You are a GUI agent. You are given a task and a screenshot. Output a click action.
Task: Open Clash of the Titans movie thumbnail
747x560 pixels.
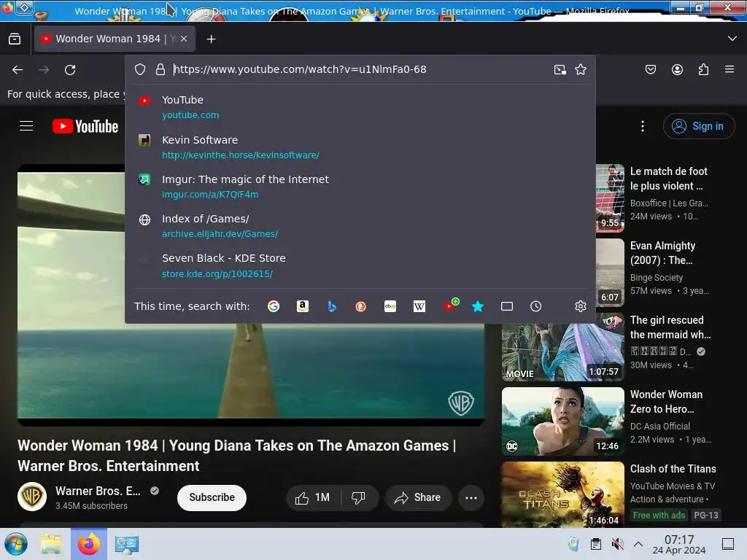point(562,495)
